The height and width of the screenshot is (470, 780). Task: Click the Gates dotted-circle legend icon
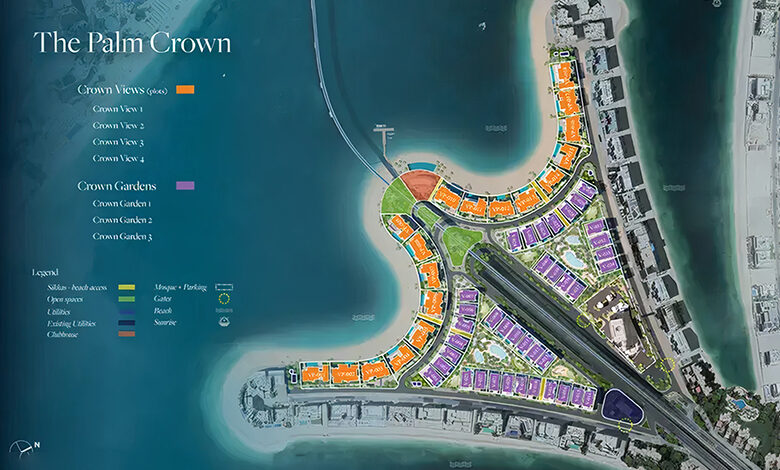coord(225,297)
